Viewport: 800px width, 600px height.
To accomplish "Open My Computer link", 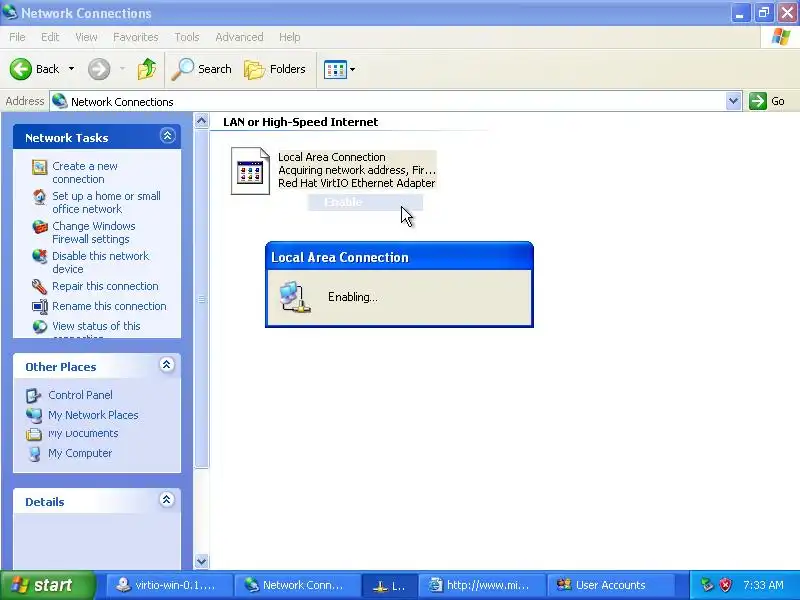I will coord(80,453).
